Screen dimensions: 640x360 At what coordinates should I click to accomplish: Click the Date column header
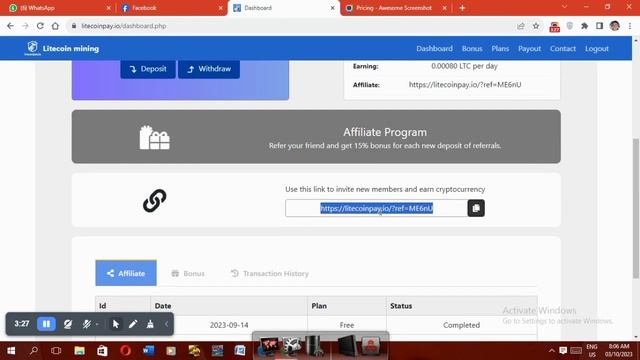[229, 306]
